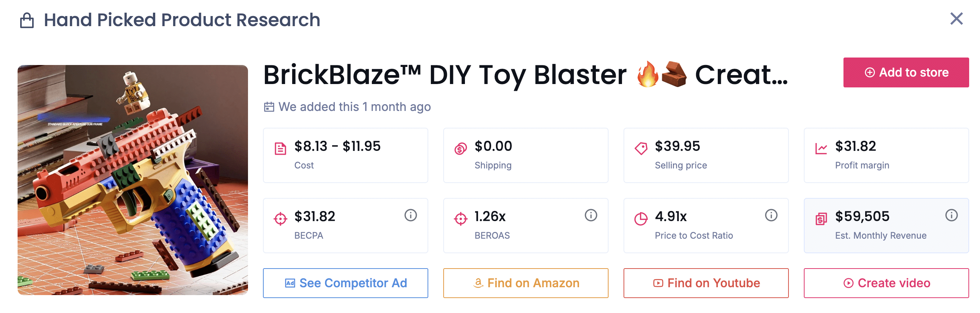Screen dimensions: 980x313
Task: Click the Youtube play icon
Action: point(658,283)
